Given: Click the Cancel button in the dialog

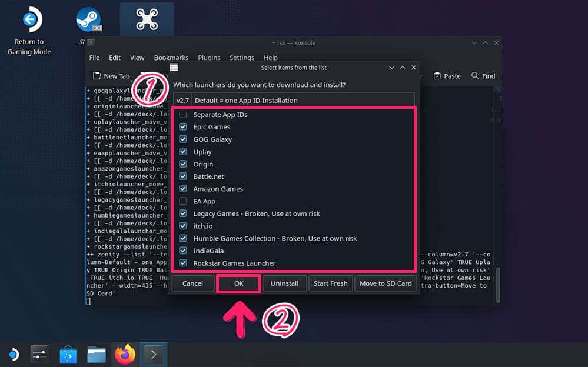Looking at the screenshot, I should (192, 283).
